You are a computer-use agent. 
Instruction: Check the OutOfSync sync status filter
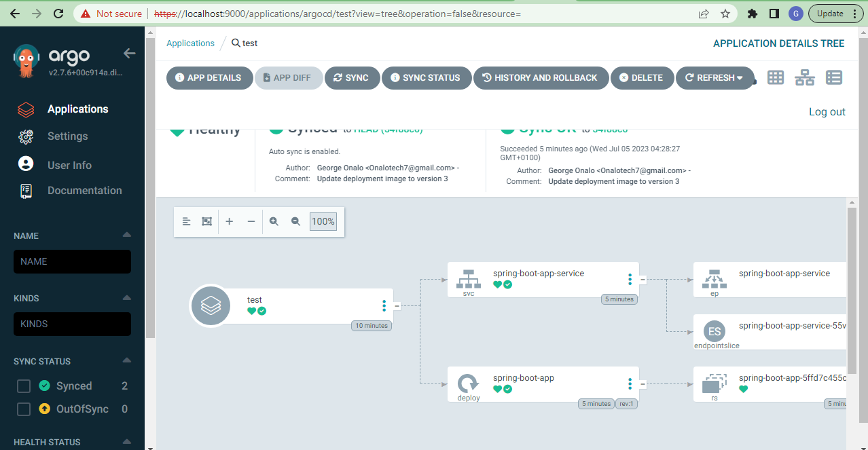point(23,409)
